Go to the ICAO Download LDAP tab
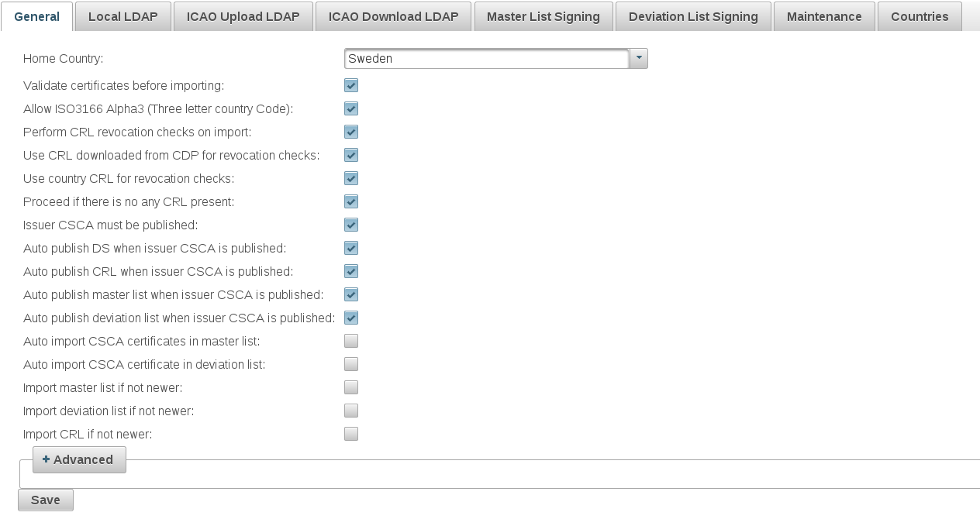This screenshot has height=526, width=980. point(393,16)
